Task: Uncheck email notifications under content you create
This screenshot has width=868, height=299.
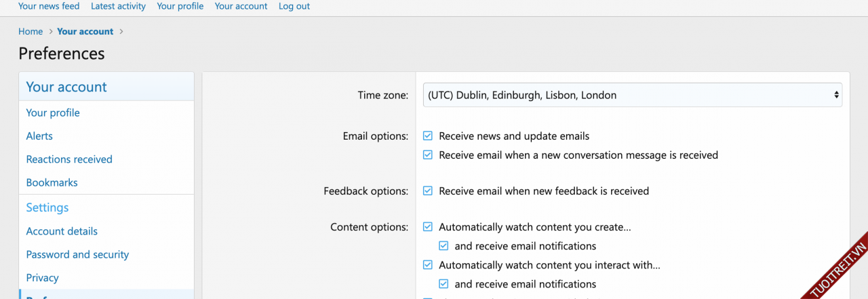Action: [x=443, y=246]
